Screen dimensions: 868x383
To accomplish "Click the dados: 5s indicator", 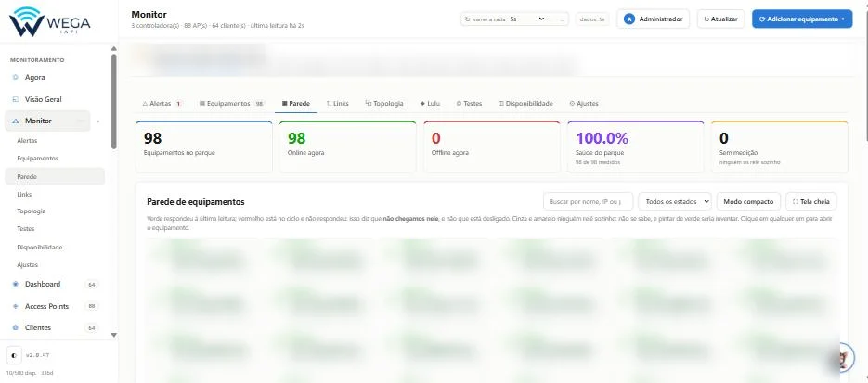I will [592, 19].
